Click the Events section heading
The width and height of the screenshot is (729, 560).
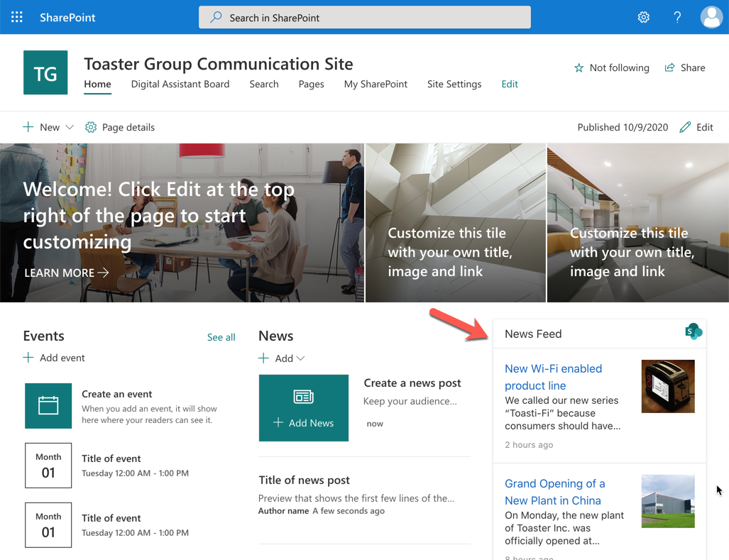pyautogui.click(x=44, y=336)
